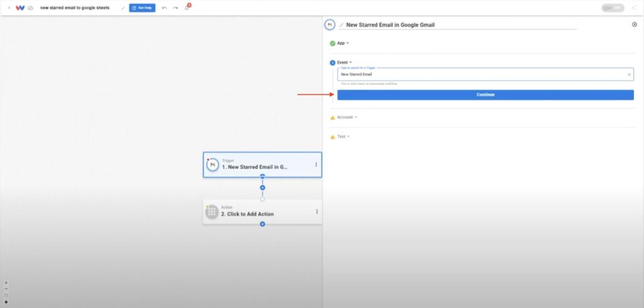The height and width of the screenshot is (308, 644).
Task: Select the Click to Add Action node
Action: tap(262, 212)
